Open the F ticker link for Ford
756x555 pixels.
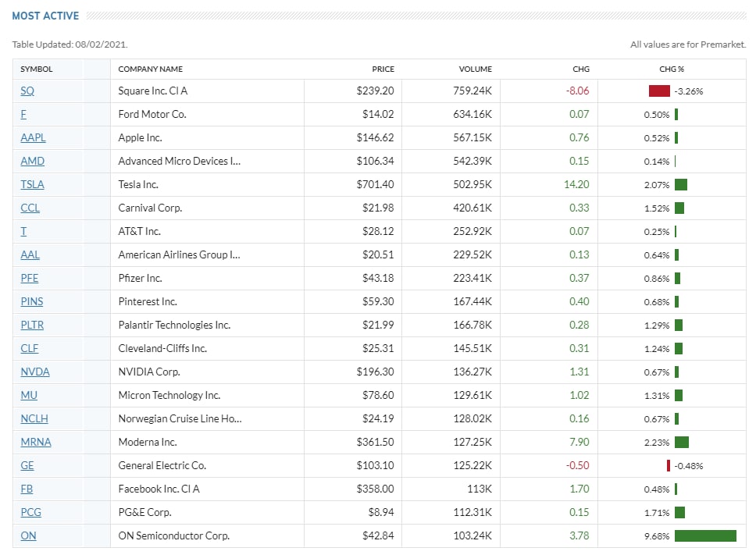point(23,114)
